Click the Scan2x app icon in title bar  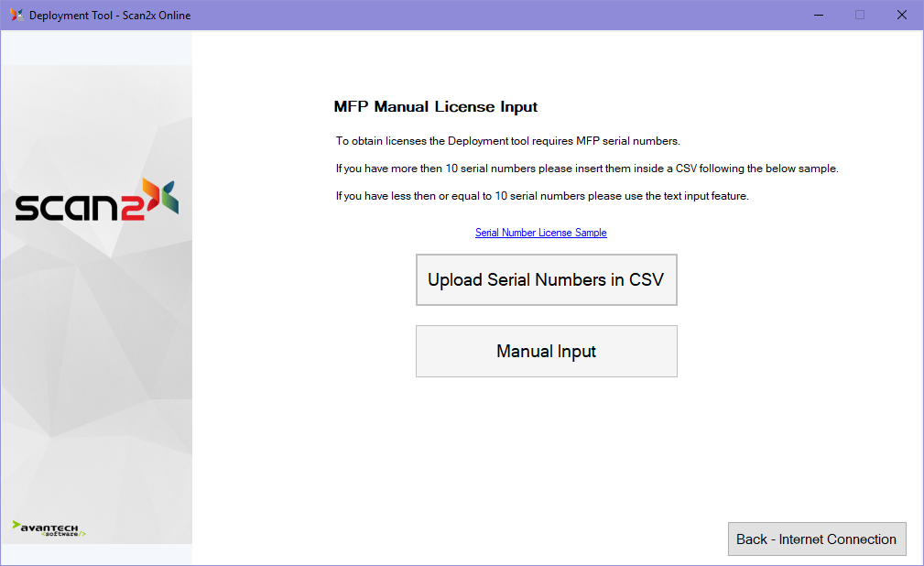tap(16, 15)
